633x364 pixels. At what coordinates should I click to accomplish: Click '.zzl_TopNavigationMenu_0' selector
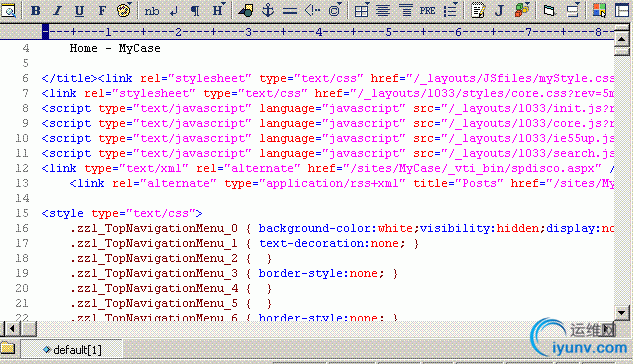coord(154,228)
